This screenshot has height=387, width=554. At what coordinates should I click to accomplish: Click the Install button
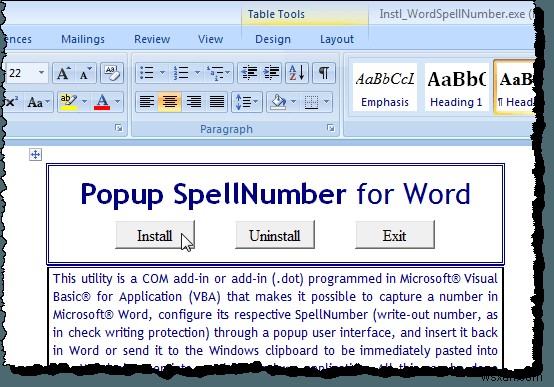click(x=155, y=235)
